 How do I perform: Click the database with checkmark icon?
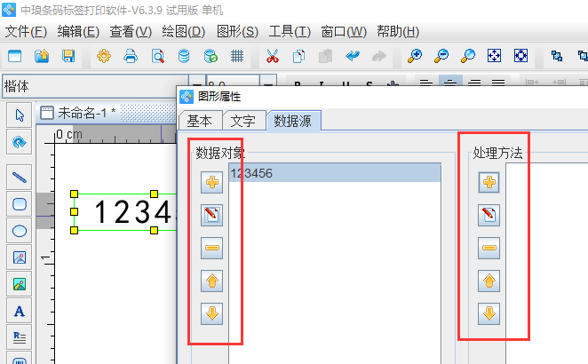211,56
